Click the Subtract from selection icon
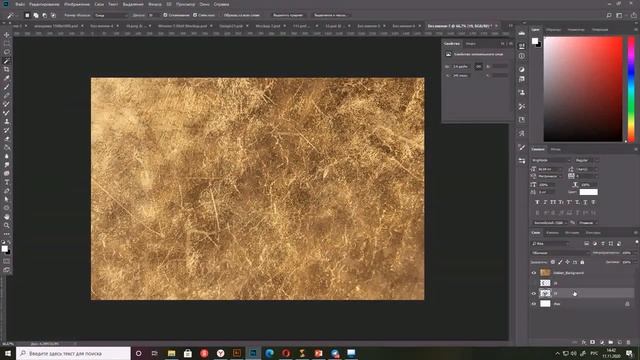 point(44,15)
